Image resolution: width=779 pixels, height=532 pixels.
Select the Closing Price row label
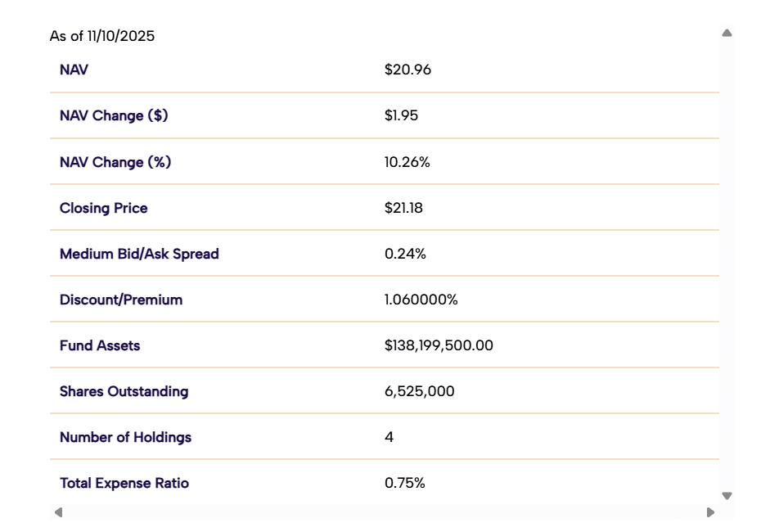pos(103,208)
